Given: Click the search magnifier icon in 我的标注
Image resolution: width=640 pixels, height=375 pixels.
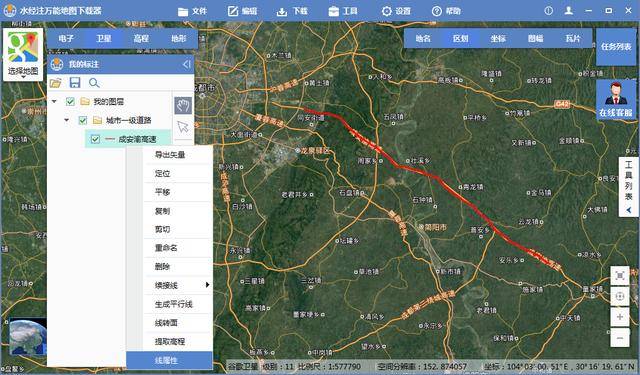Looking at the screenshot, I should tap(94, 83).
